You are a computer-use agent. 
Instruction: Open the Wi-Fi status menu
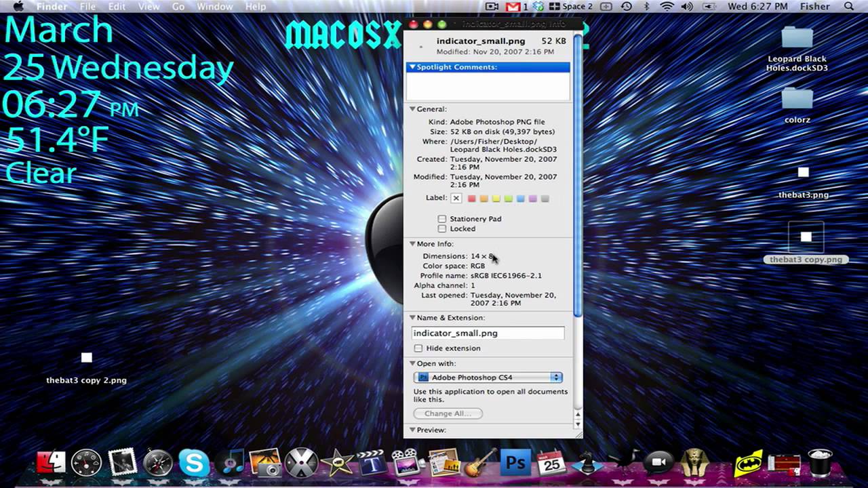pyautogui.click(x=667, y=6)
